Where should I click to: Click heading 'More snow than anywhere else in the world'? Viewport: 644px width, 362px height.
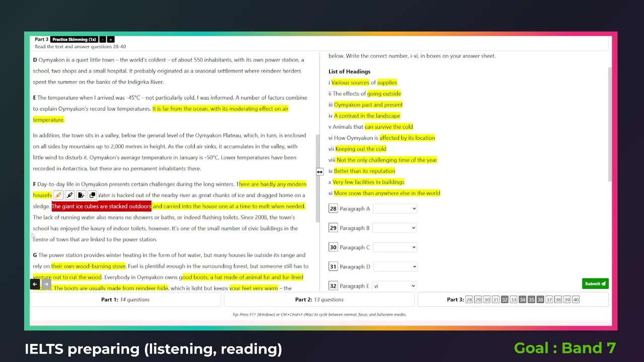384,193
